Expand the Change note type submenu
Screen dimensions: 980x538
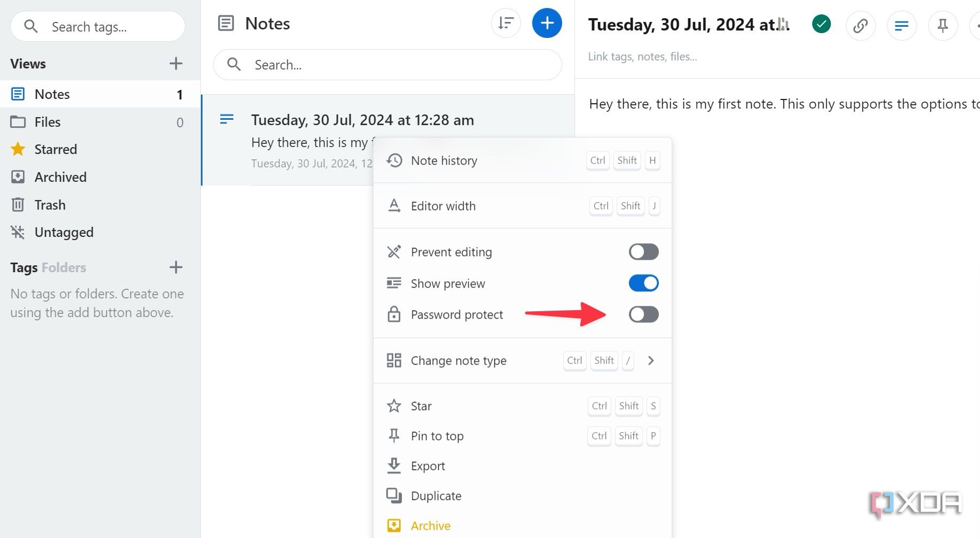[x=651, y=360]
